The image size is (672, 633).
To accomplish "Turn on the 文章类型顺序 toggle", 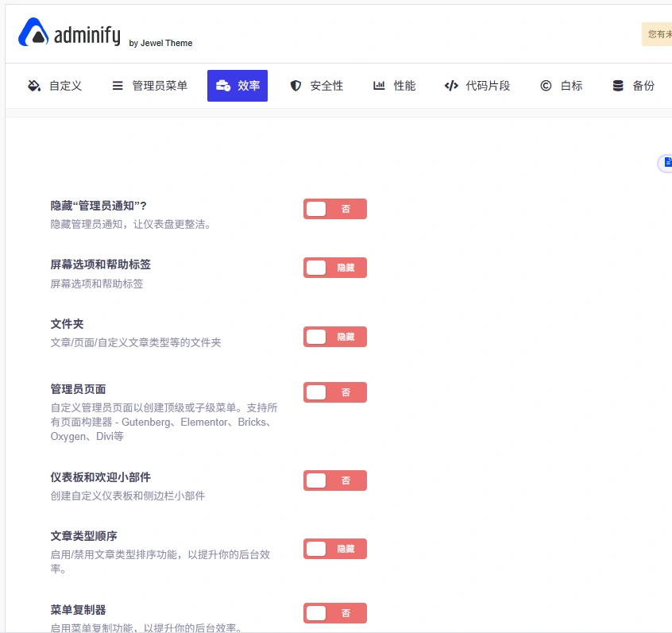I will tap(334, 549).
